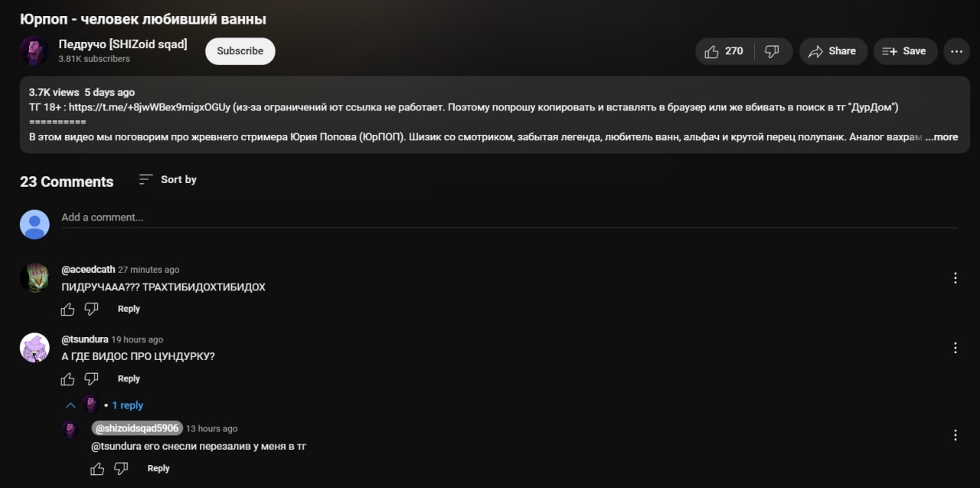Like the comment by @tsundura
The image size is (980, 488).
(x=68, y=378)
